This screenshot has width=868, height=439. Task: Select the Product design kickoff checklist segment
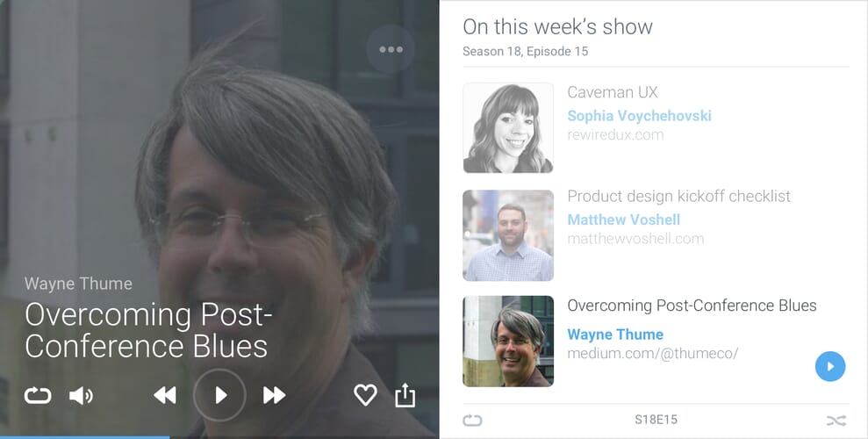coord(678,196)
